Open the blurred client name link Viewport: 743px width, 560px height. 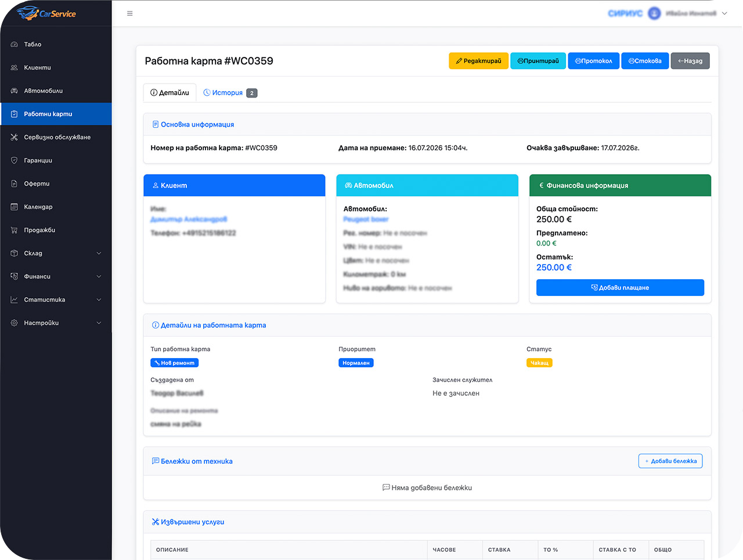click(x=189, y=219)
